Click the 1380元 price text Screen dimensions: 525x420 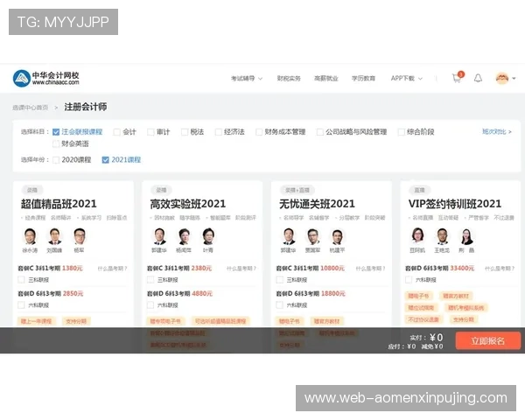[x=73, y=269]
